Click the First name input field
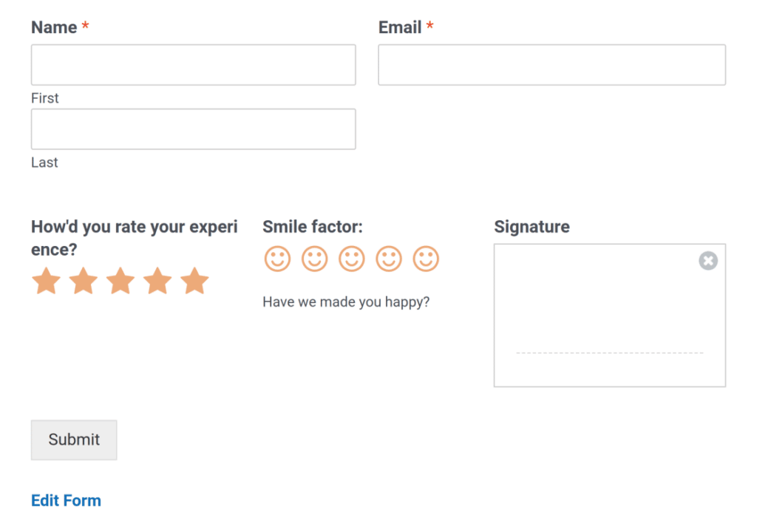 pos(193,65)
